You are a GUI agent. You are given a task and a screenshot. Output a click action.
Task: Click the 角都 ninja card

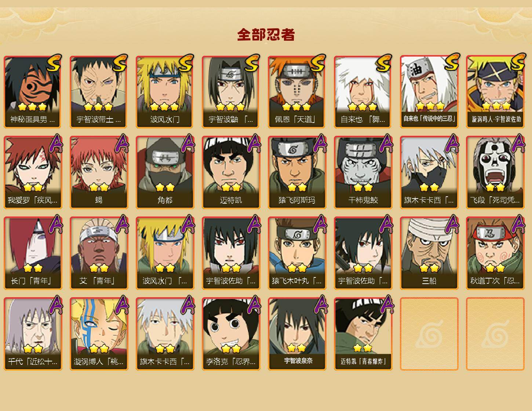click(165, 172)
